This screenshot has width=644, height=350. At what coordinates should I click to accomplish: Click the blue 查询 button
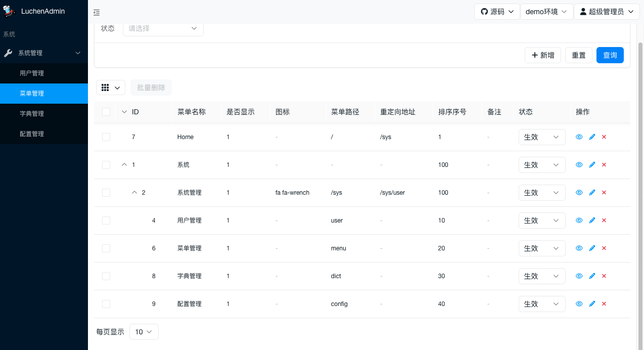pyautogui.click(x=610, y=55)
